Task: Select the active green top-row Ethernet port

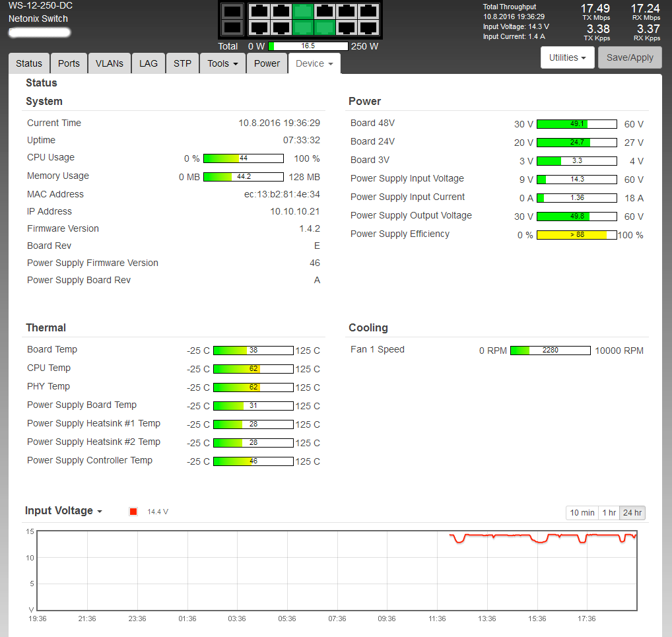Action: (303, 11)
